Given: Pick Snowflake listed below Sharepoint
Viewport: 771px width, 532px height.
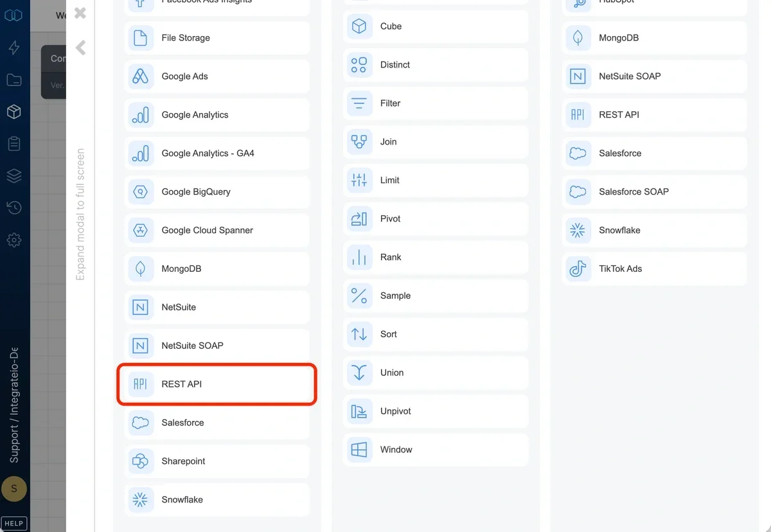Looking at the screenshot, I should (x=217, y=500).
